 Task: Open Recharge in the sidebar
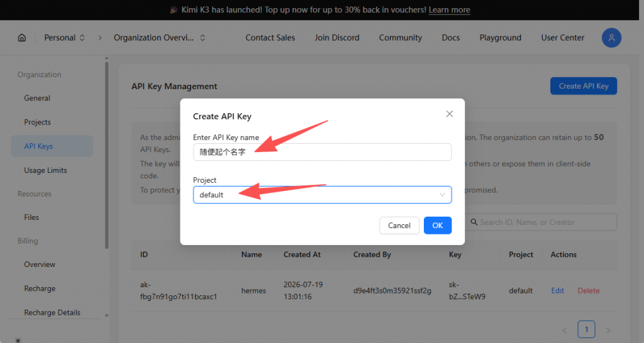(x=40, y=288)
